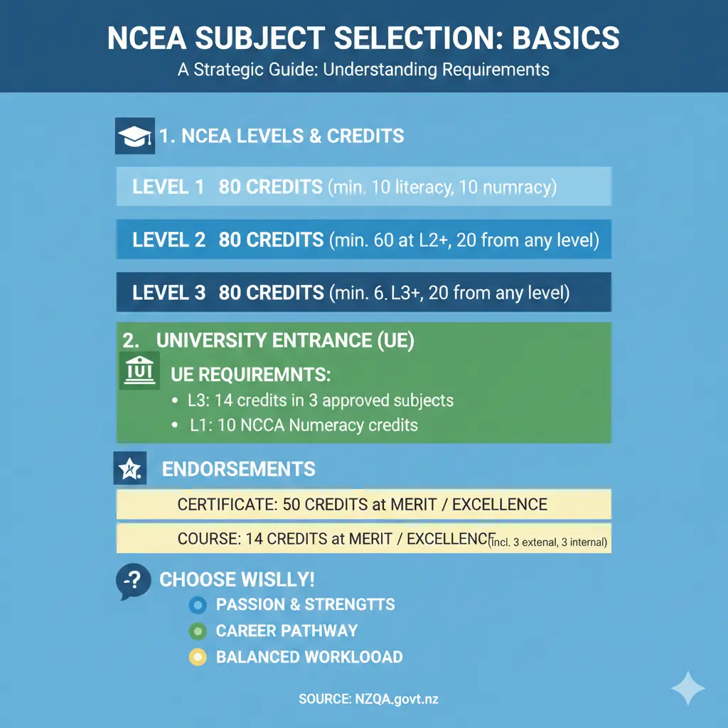Click the NCEA Levels & Credits heading
Viewport: 728px width, 728px height.
coord(282,136)
